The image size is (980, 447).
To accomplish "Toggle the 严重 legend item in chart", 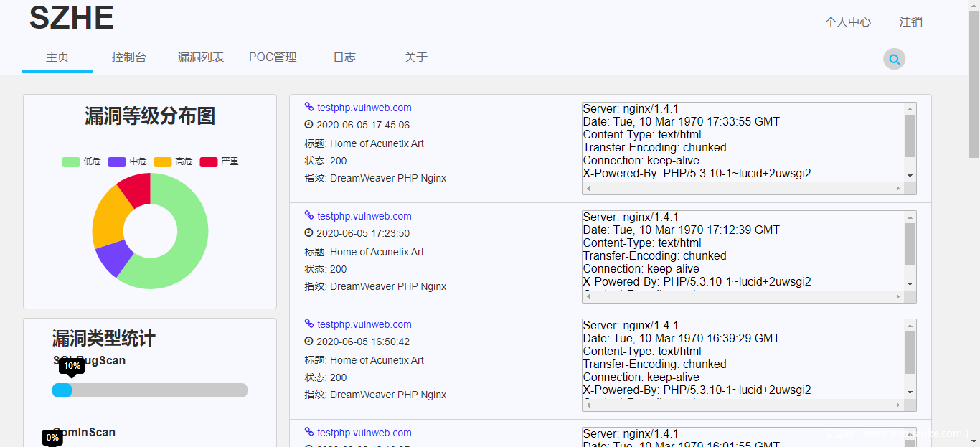I will (219, 161).
